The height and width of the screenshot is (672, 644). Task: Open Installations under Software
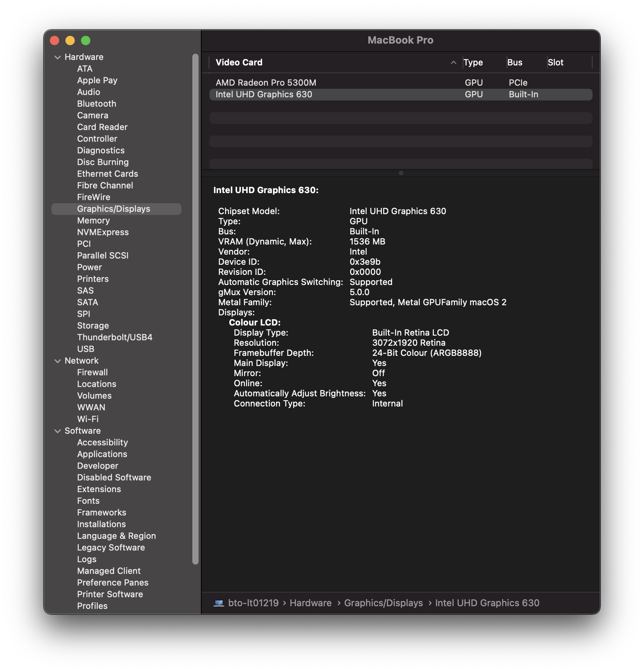(101, 524)
